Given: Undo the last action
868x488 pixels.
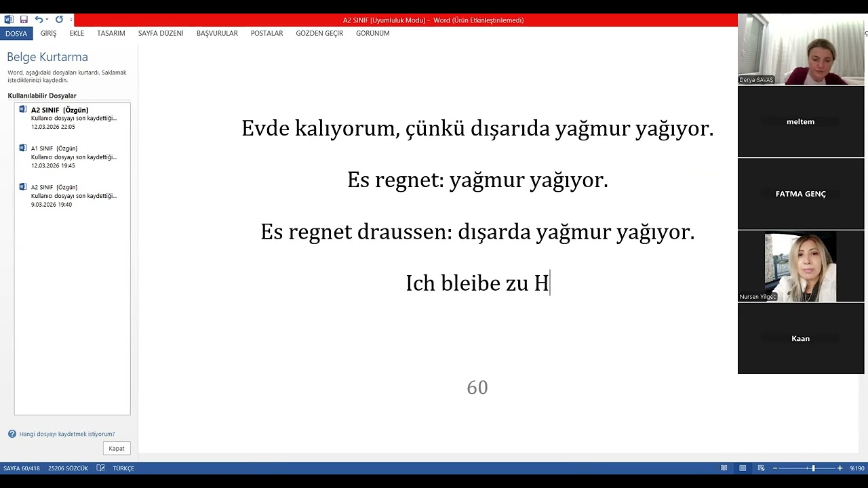Looking at the screenshot, I should pyautogui.click(x=39, y=20).
